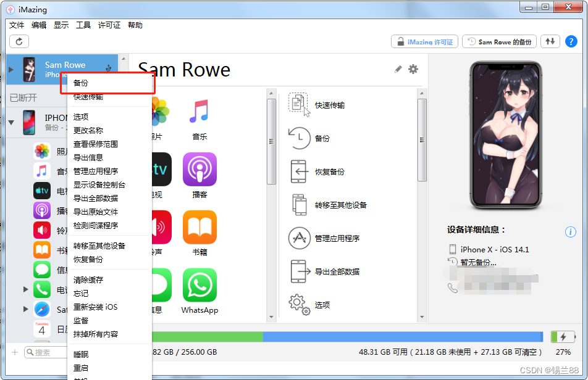Open the 显示 menu

(61, 25)
